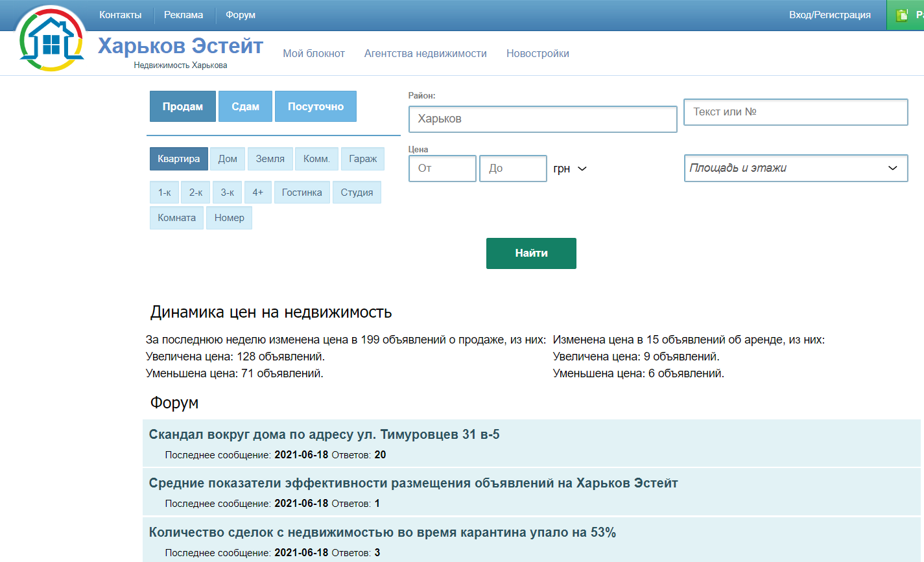This screenshot has height=562, width=924.
Task: Select the Продам tab
Action: tap(183, 106)
